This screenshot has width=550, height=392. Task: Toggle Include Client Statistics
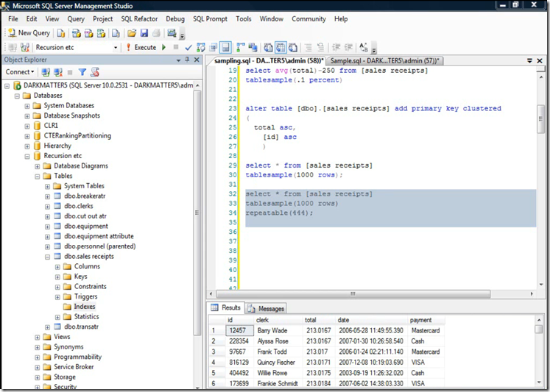(253, 47)
